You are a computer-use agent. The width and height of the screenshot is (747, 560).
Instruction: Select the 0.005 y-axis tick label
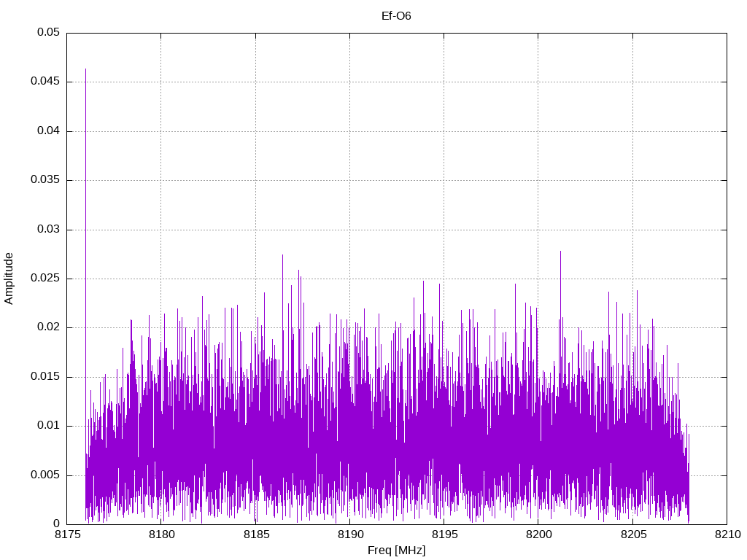click(x=45, y=475)
